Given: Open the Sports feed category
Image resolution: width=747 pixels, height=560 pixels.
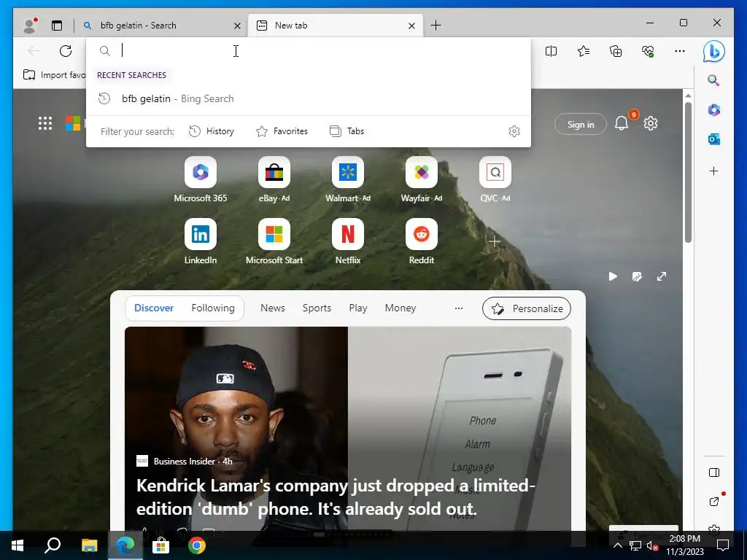Looking at the screenshot, I should [317, 308].
